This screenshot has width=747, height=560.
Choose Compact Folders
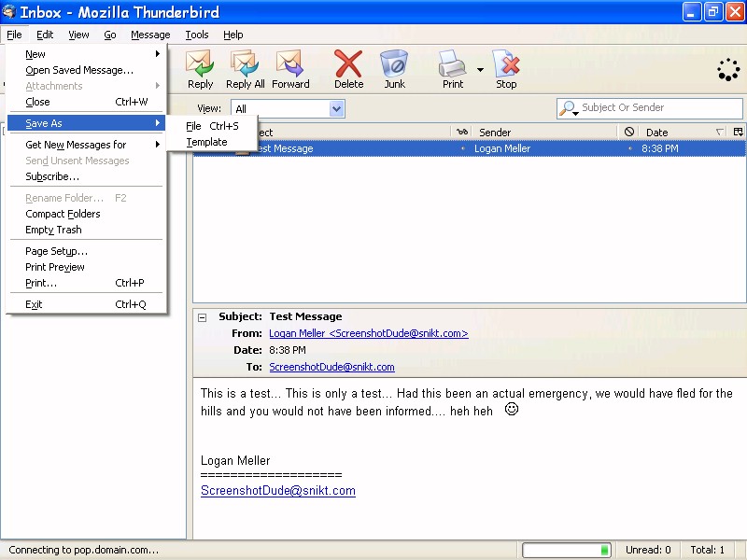click(87, 214)
